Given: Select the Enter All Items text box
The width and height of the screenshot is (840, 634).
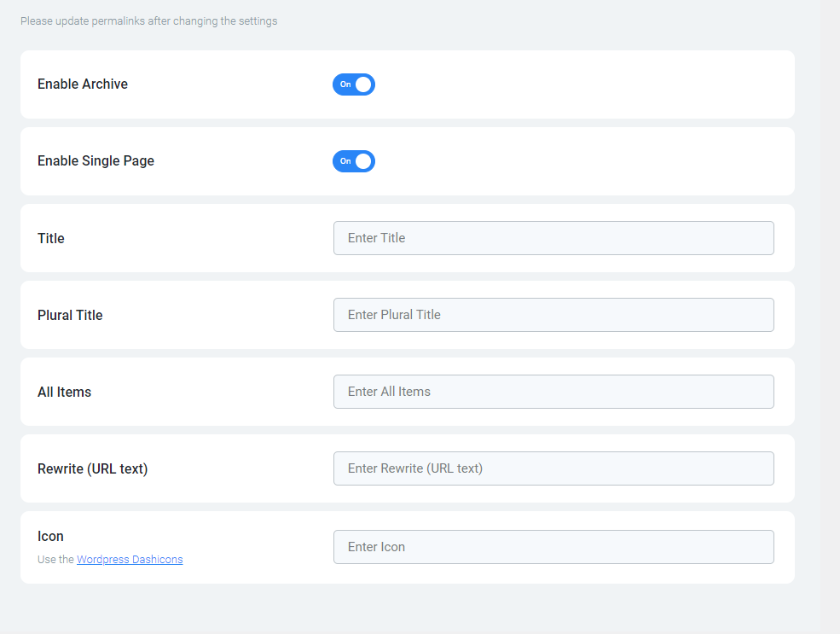Looking at the screenshot, I should [553, 392].
